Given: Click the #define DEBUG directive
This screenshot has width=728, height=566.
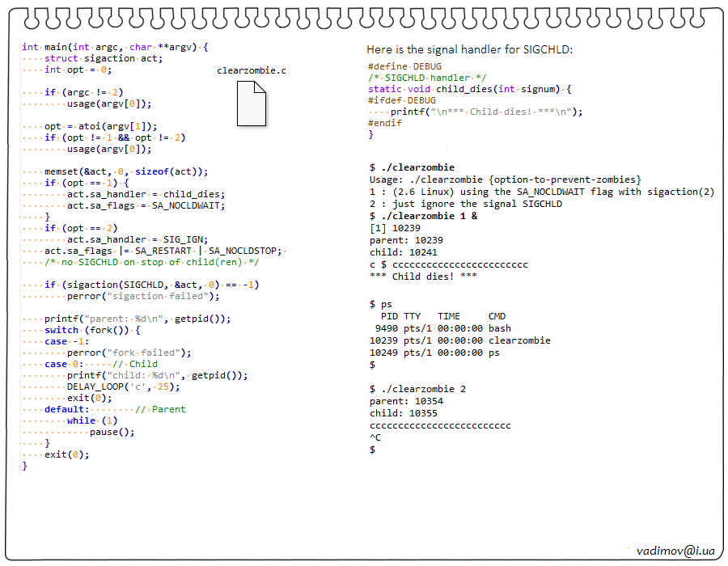Looking at the screenshot, I should [404, 66].
